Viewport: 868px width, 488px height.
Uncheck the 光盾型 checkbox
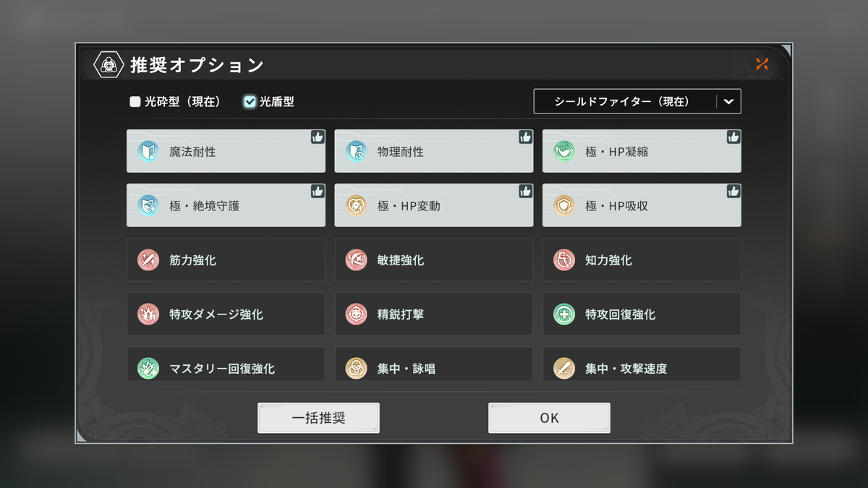tap(250, 102)
